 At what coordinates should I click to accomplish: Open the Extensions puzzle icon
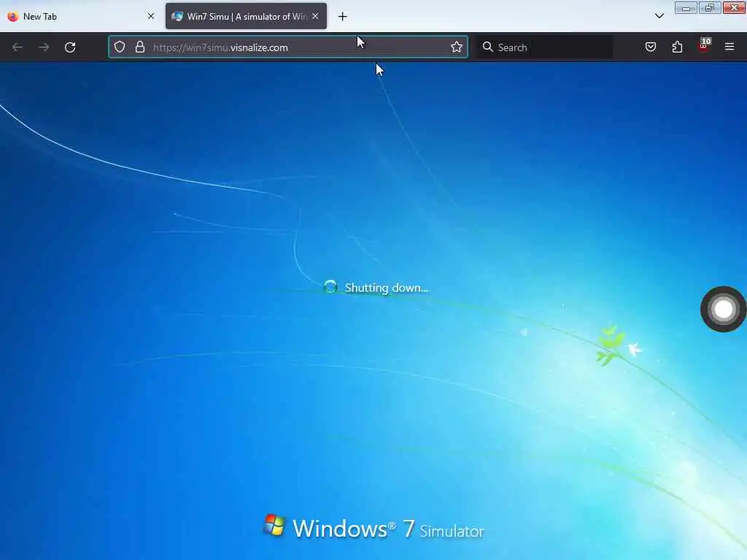click(x=677, y=47)
